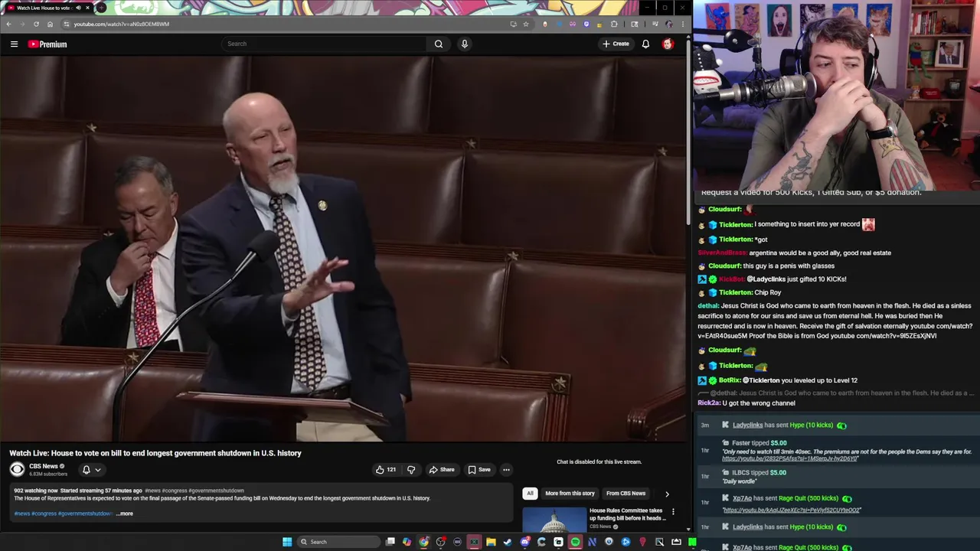Screen dimensions: 980x551
Task: Open the browser extensions puzzle icon
Action: pyautogui.click(x=614, y=24)
